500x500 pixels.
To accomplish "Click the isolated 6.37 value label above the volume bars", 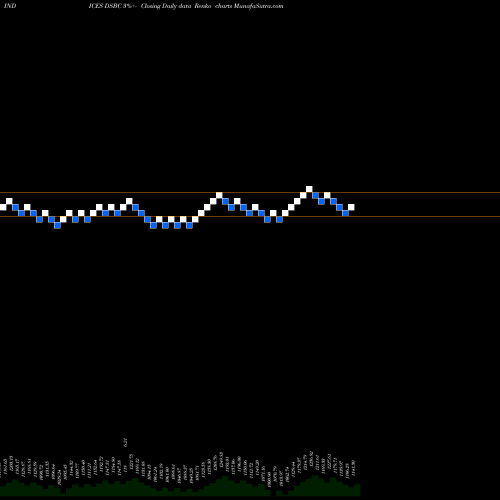I will (x=126, y=442).
